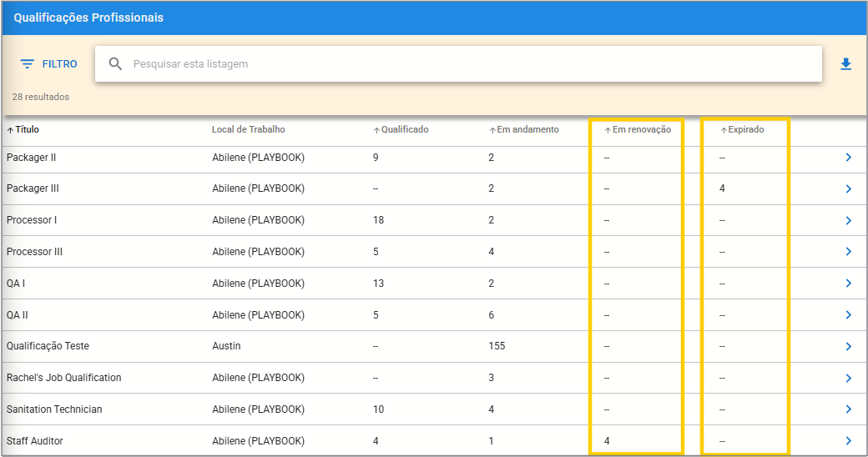Click the magnifying glass search icon

116,64
